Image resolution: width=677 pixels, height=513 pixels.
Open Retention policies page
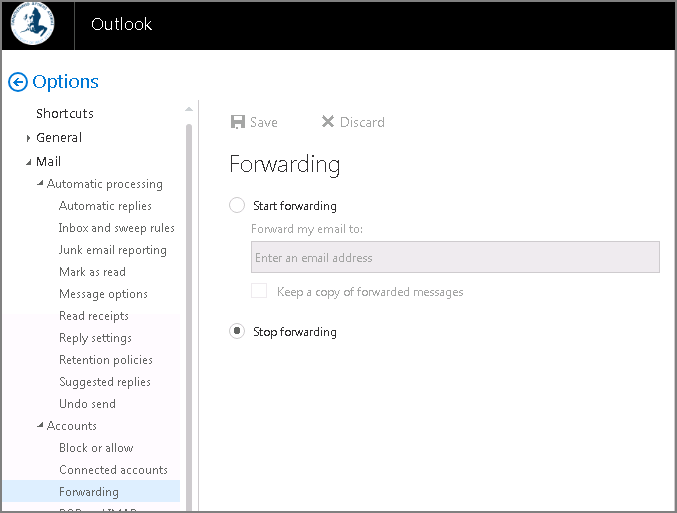tap(106, 360)
